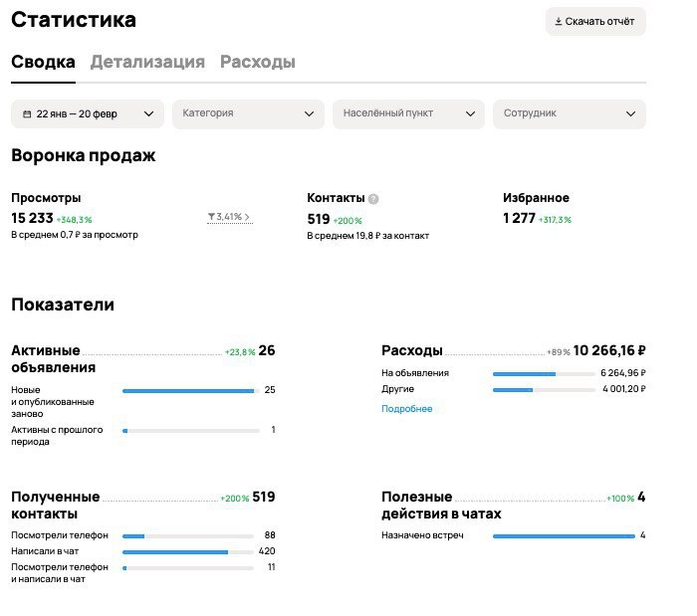Viewport: 697px width, 616px height.
Task: Open the Подробнее link under Расходы
Action: [x=406, y=409]
